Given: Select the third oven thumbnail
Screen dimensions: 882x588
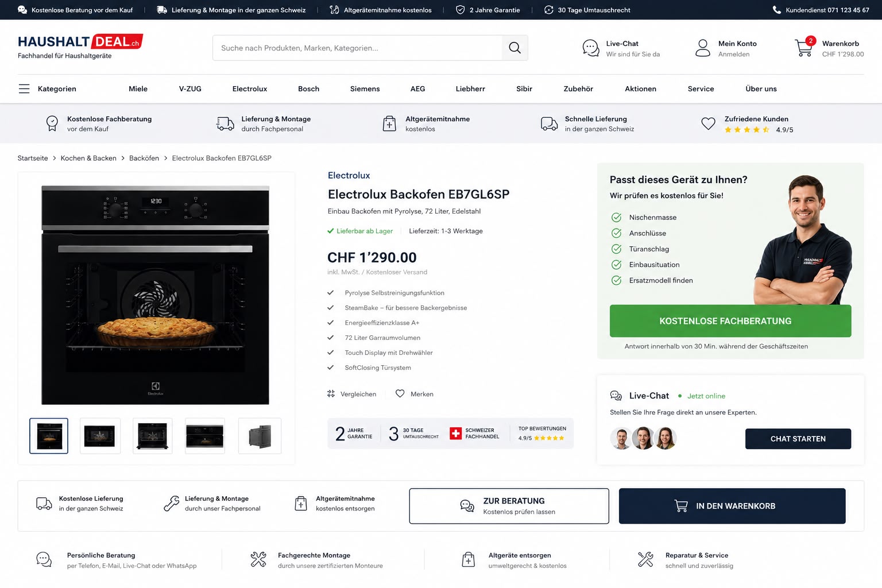Looking at the screenshot, I should [x=153, y=436].
